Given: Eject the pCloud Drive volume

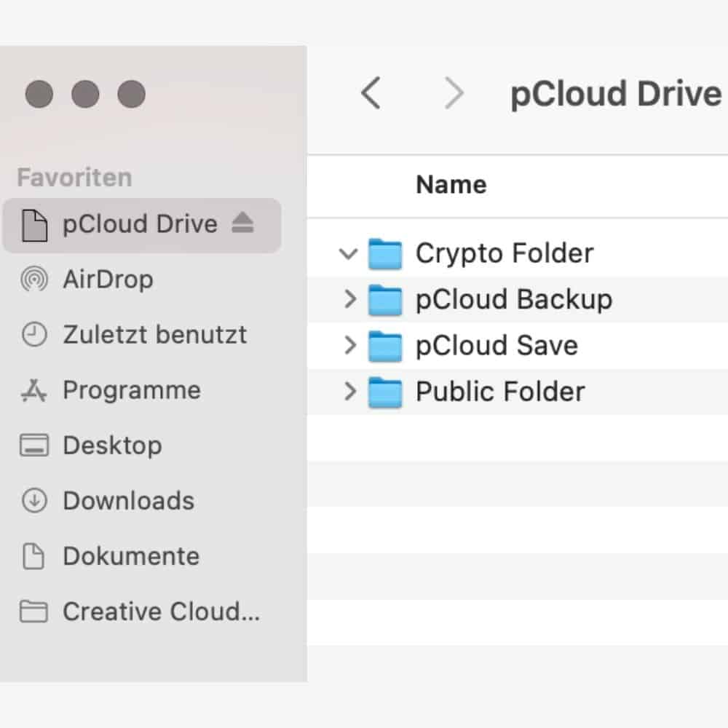Looking at the screenshot, I should 242,223.
